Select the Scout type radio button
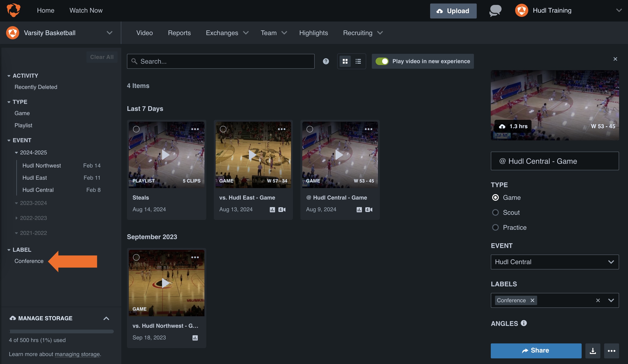This screenshot has width=628, height=364. coord(496,212)
